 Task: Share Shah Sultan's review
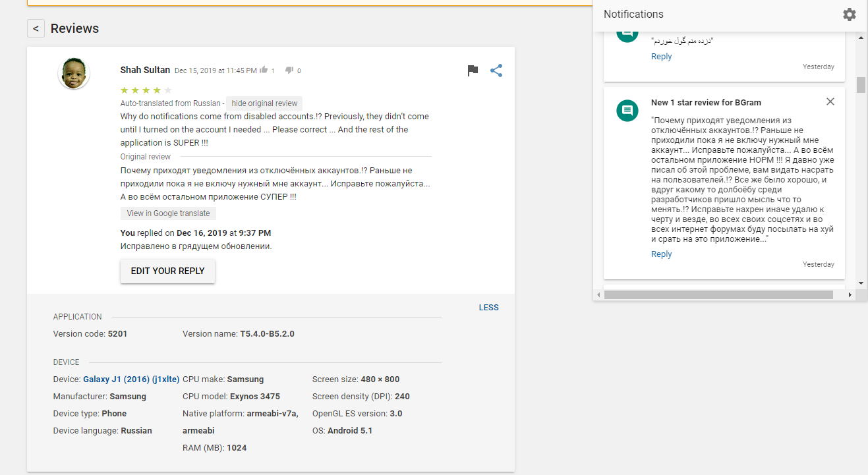point(496,70)
